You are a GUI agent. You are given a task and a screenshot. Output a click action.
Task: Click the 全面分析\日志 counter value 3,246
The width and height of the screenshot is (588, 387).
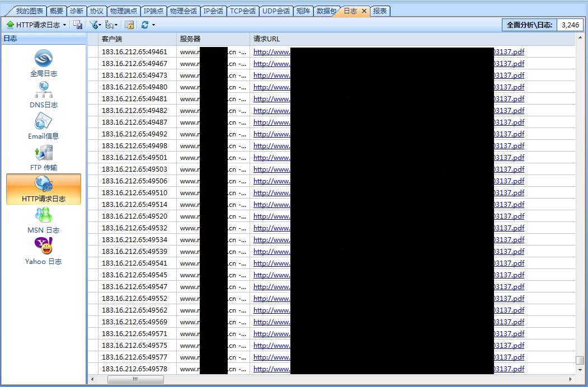pyautogui.click(x=570, y=25)
